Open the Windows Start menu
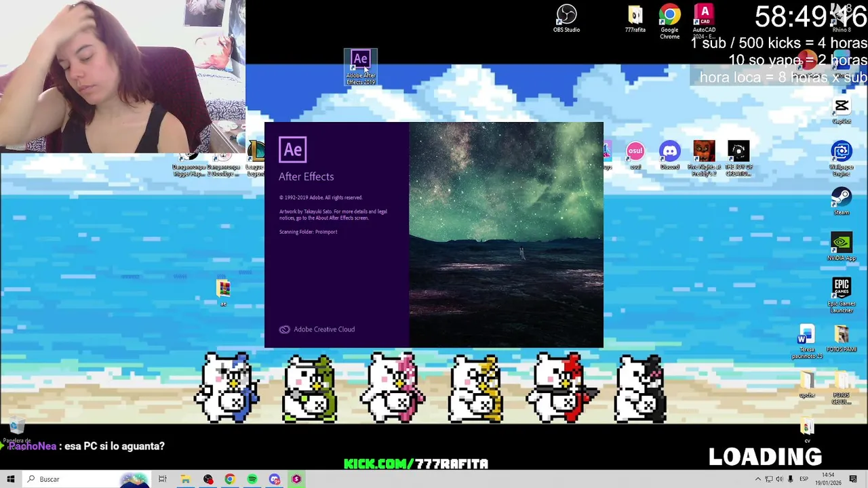 (11, 479)
